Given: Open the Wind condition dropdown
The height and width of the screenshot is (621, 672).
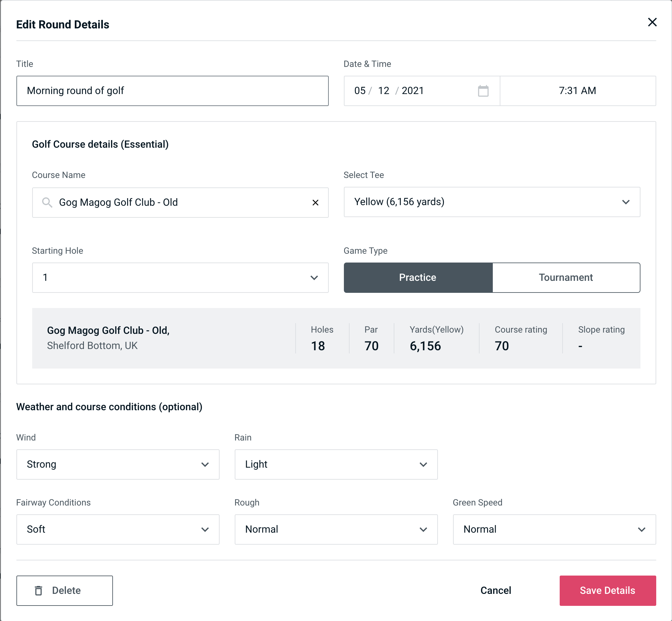Looking at the screenshot, I should 117,464.
